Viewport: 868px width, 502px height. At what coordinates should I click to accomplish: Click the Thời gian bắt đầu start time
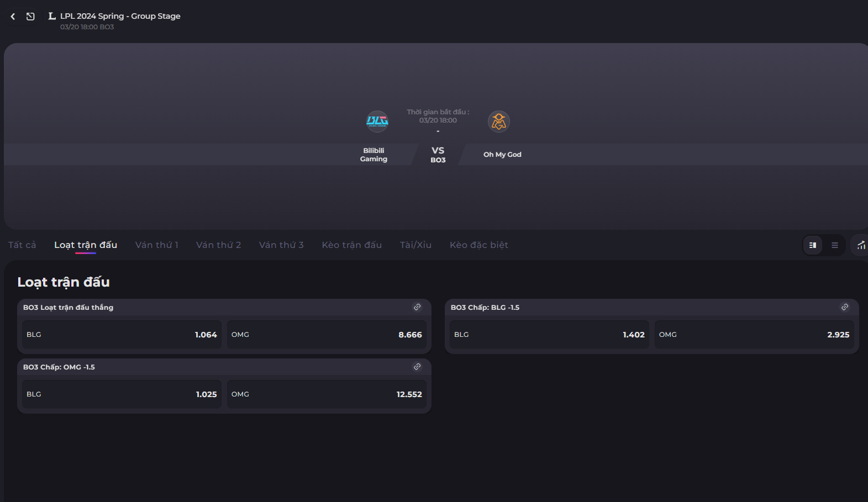point(438,116)
